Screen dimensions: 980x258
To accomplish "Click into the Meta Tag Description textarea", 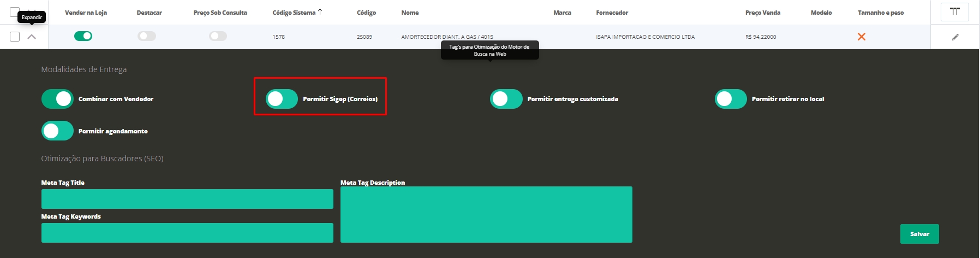I will tap(486, 214).
